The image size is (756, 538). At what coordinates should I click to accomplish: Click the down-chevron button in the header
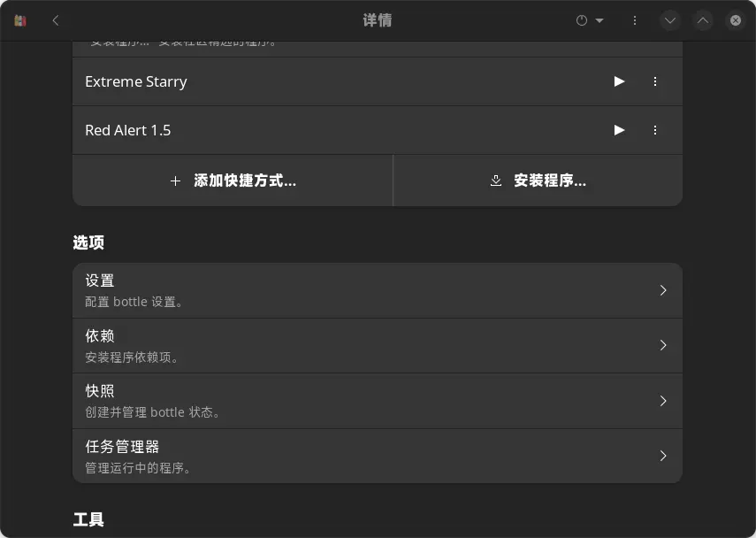(x=670, y=19)
